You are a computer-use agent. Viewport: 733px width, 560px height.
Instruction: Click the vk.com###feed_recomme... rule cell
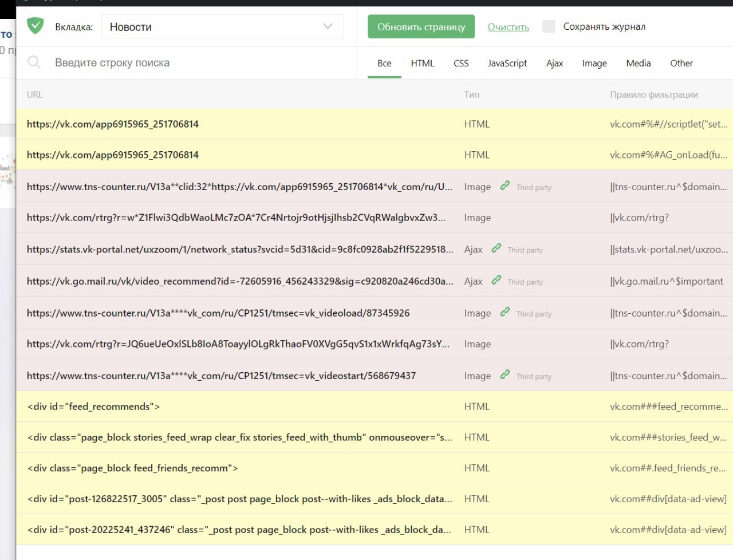click(669, 407)
